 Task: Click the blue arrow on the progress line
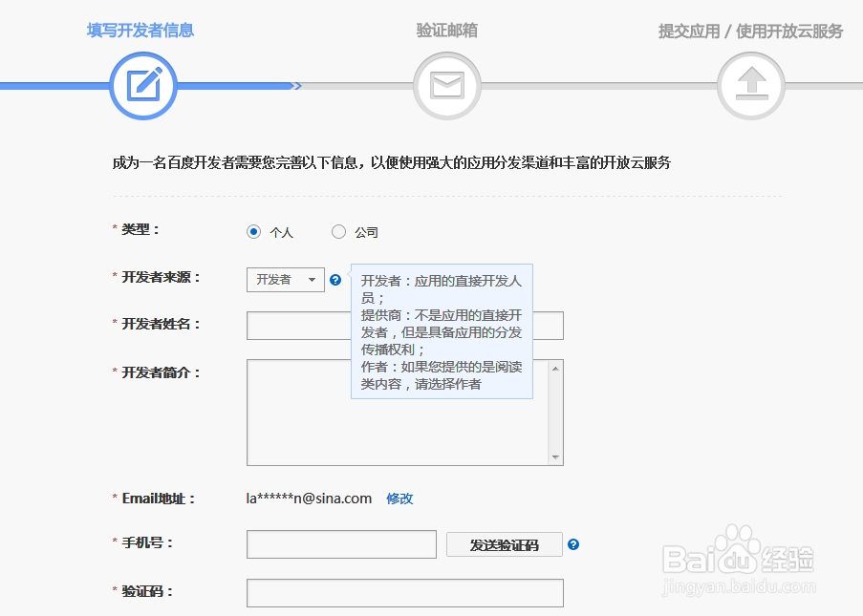click(x=297, y=87)
